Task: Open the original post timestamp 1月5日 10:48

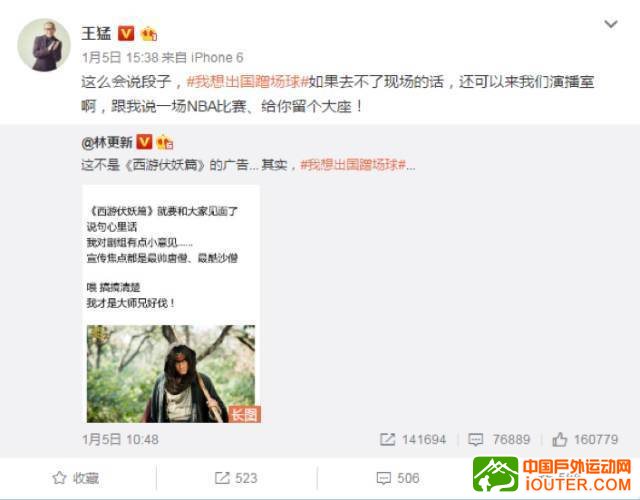Action: tap(120, 440)
